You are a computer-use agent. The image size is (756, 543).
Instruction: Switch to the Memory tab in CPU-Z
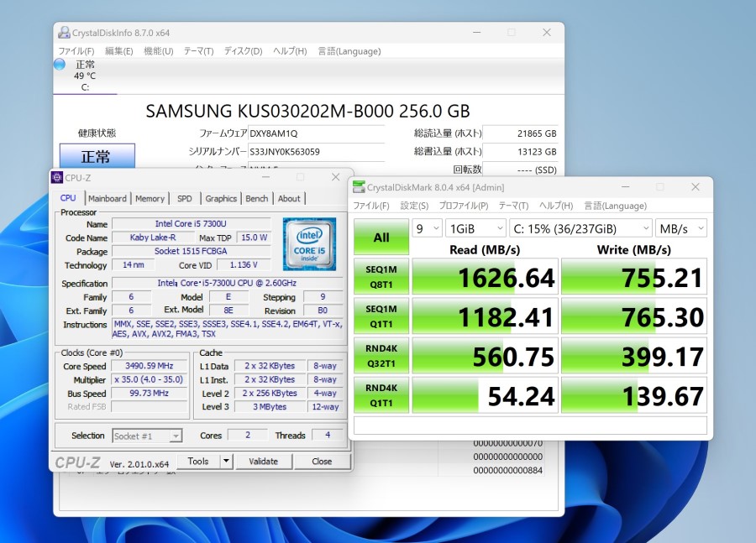coord(150,199)
